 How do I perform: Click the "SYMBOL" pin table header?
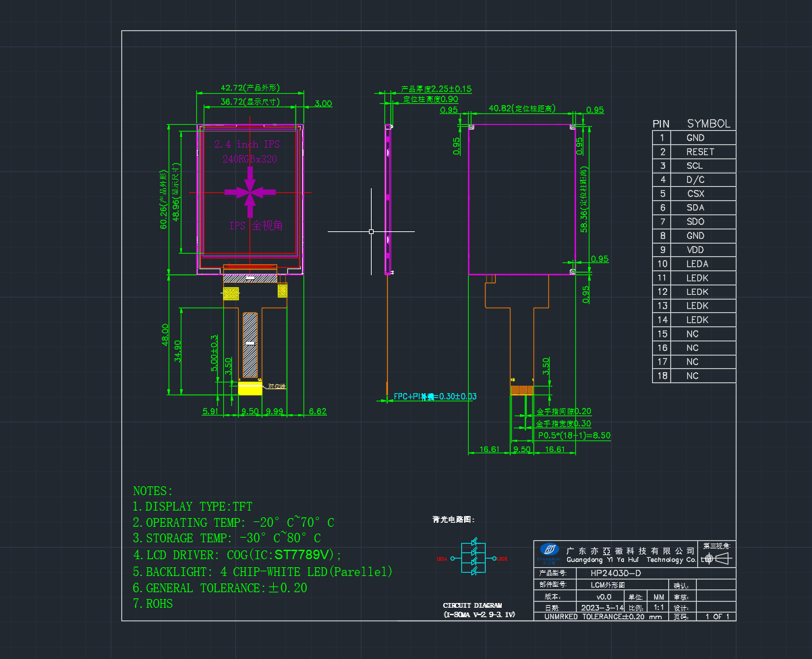click(708, 124)
